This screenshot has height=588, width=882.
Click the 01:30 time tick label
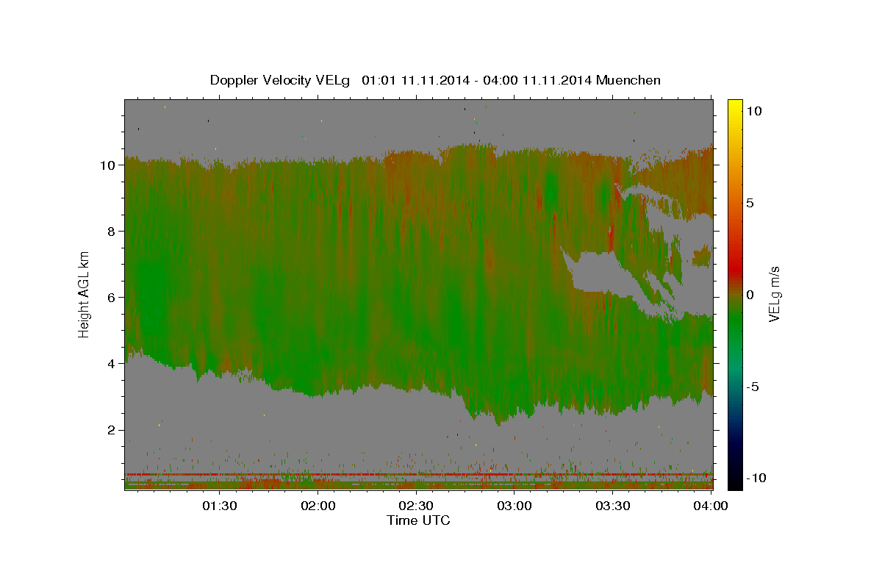[x=220, y=506]
